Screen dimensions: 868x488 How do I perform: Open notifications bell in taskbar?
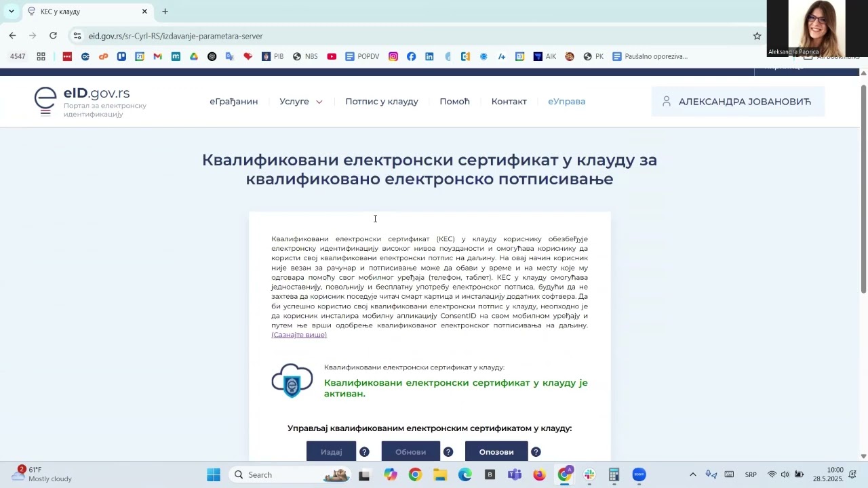[853, 474]
